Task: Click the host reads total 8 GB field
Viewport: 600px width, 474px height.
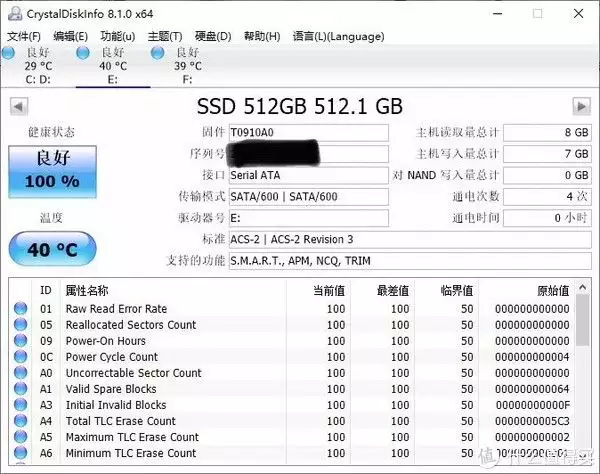Action: click(547, 133)
